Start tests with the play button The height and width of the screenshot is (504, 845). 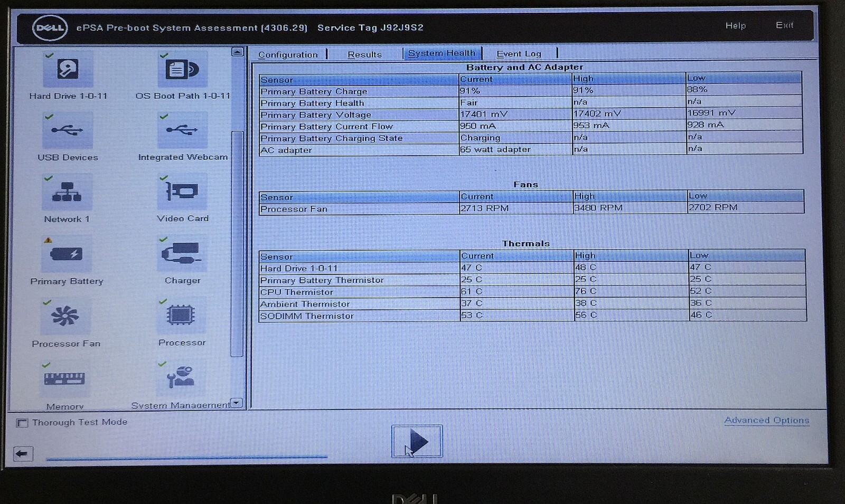417,441
